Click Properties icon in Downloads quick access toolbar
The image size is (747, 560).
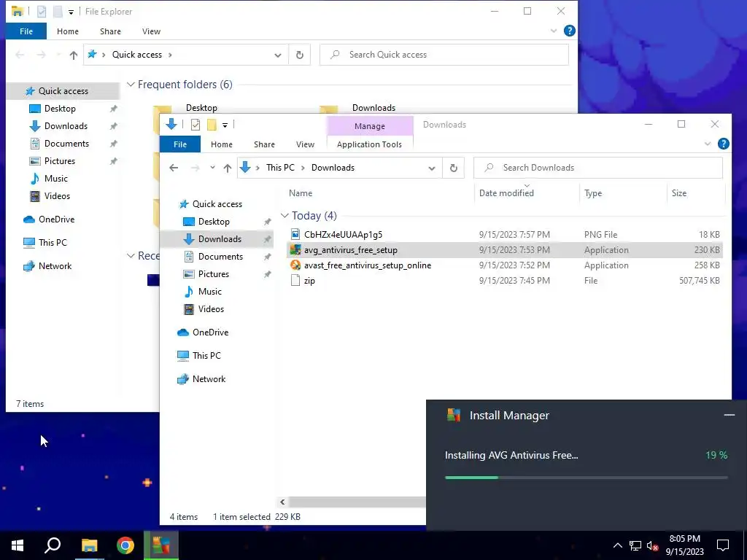pos(196,125)
